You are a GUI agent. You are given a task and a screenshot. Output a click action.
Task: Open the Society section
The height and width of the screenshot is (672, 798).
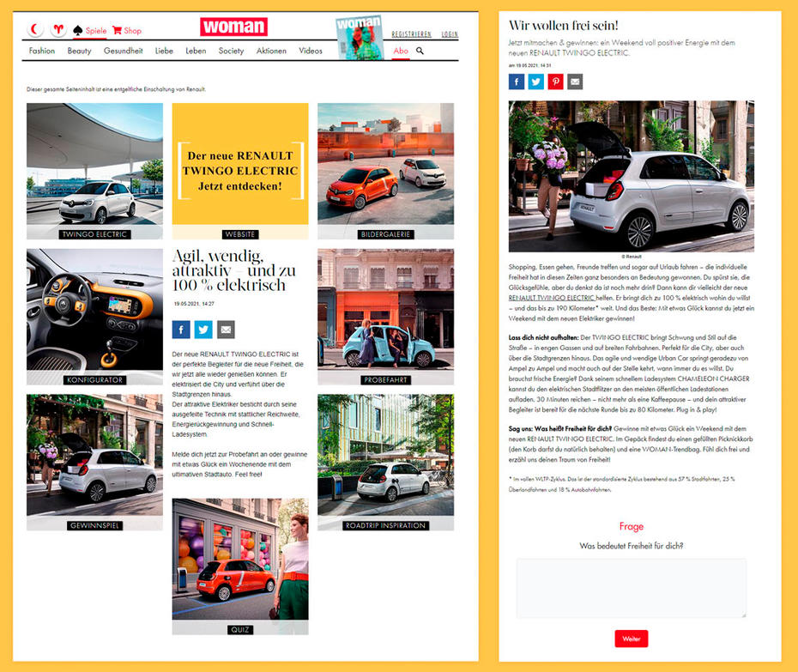231,51
